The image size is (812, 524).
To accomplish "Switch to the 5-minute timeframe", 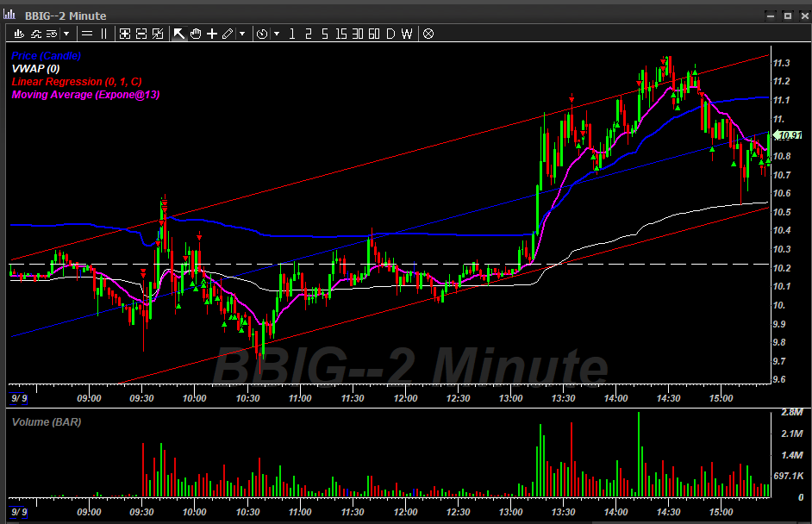I will (x=323, y=34).
